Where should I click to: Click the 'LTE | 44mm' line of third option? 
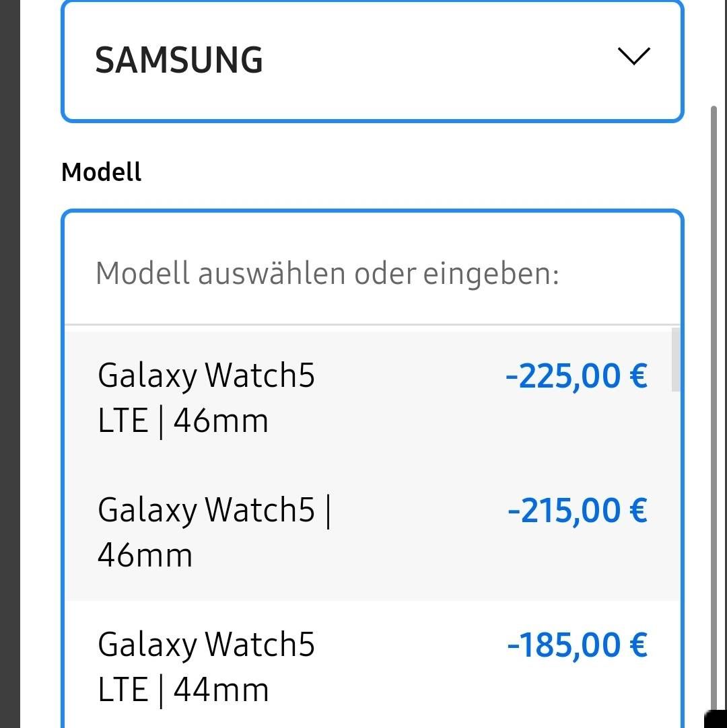pos(183,690)
